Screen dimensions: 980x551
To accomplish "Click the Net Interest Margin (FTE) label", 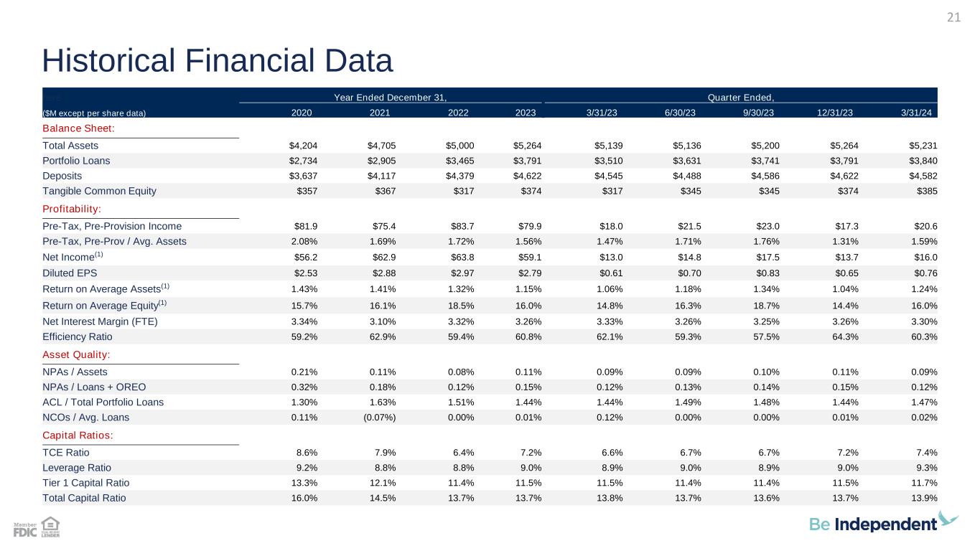I will click(100, 321).
